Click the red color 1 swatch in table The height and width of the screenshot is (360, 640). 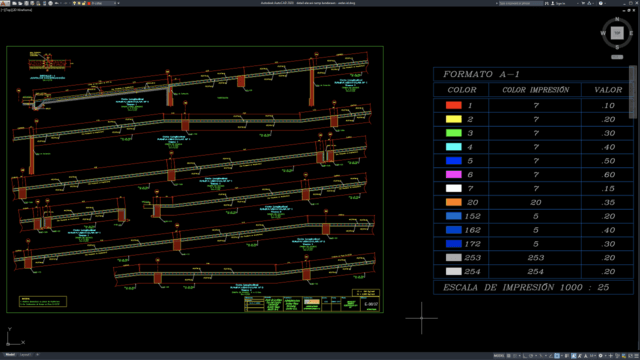tap(453, 105)
